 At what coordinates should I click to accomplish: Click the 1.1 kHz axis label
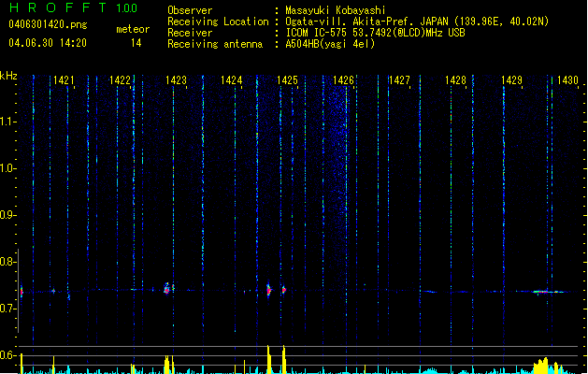[7, 122]
